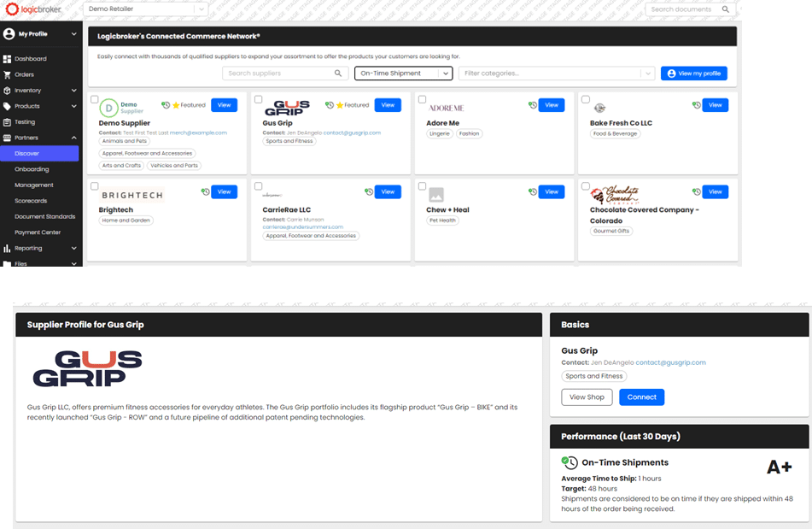Open the Filter categories dropdown
812x529 pixels.
557,73
